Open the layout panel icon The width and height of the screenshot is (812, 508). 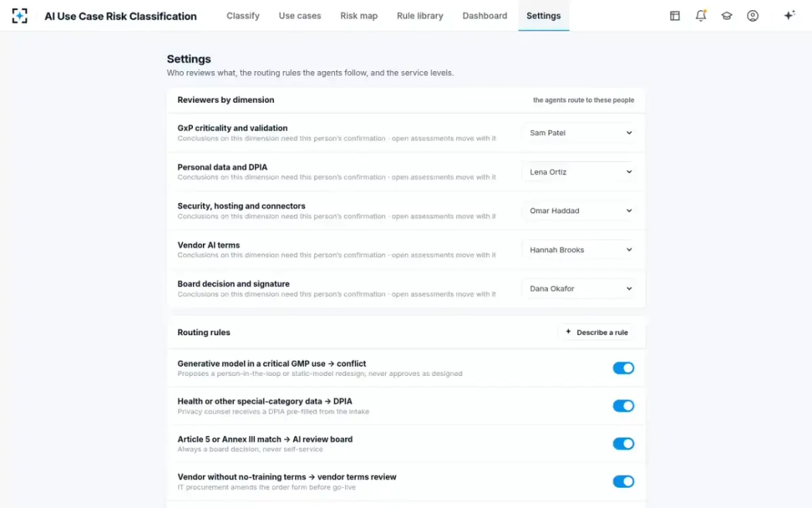click(x=675, y=16)
